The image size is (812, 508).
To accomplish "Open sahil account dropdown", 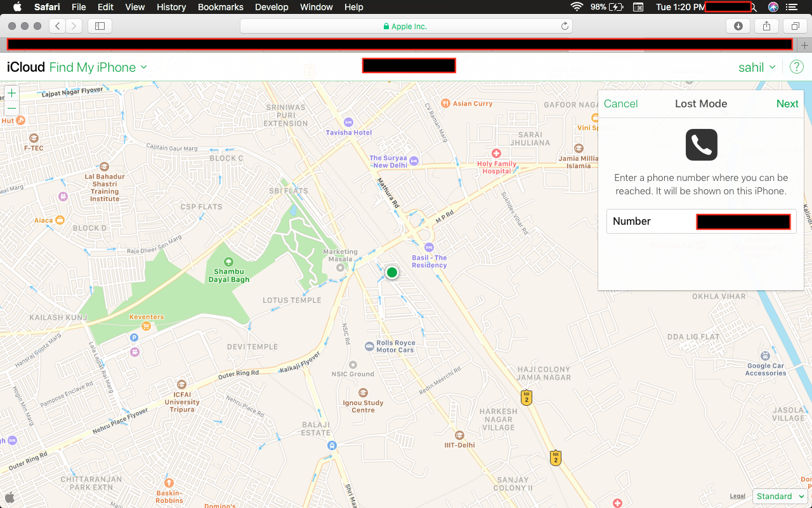I will (757, 67).
